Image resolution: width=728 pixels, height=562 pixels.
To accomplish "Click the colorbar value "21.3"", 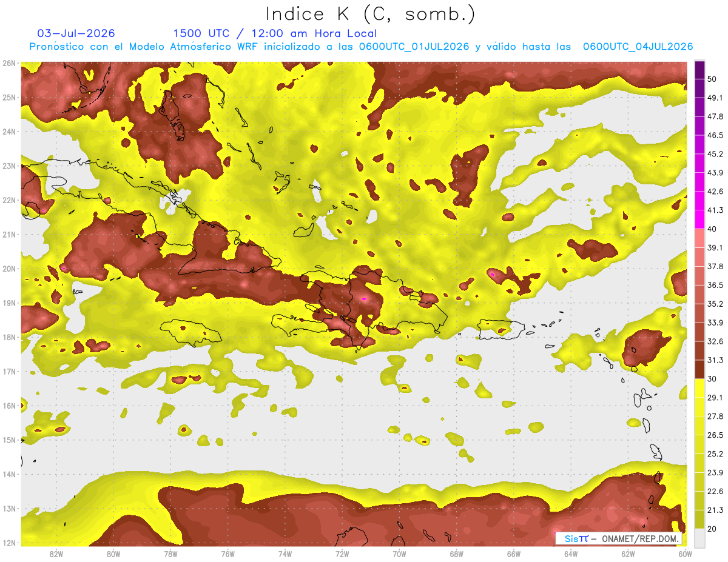I will (x=715, y=510).
